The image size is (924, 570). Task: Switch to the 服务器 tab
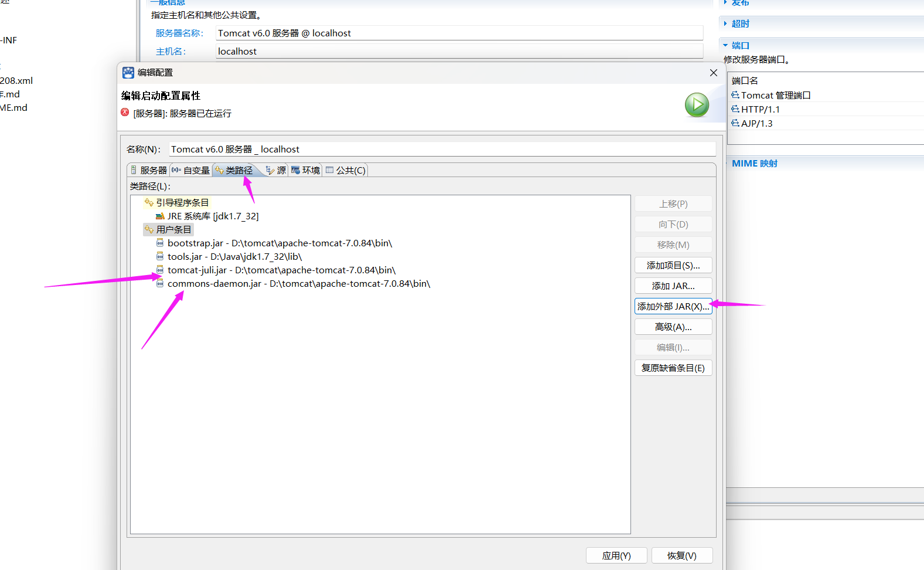[x=149, y=170]
